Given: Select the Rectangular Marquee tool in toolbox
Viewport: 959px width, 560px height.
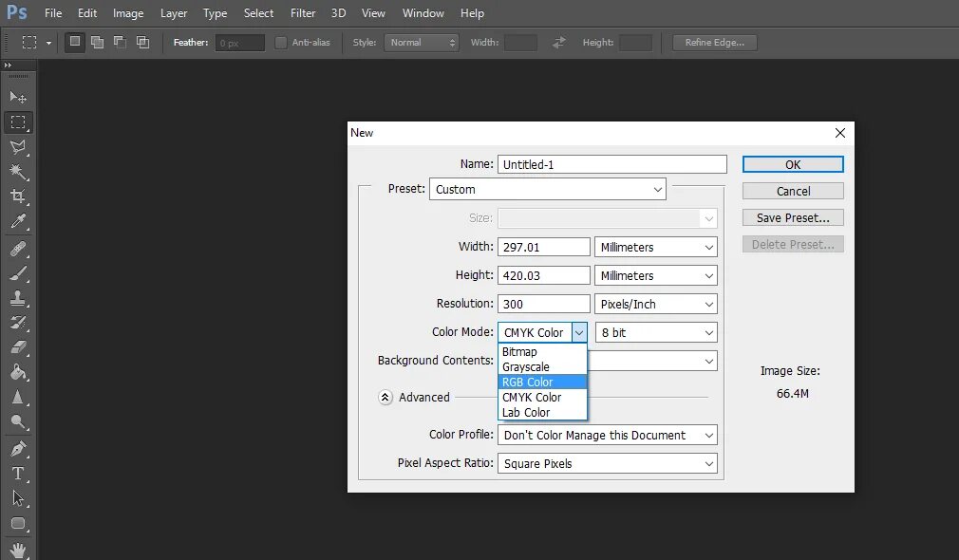Looking at the screenshot, I should click(x=18, y=122).
